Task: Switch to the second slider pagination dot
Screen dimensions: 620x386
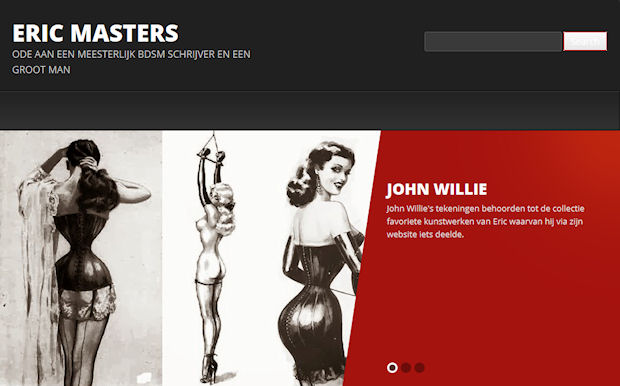Action: [x=406, y=368]
